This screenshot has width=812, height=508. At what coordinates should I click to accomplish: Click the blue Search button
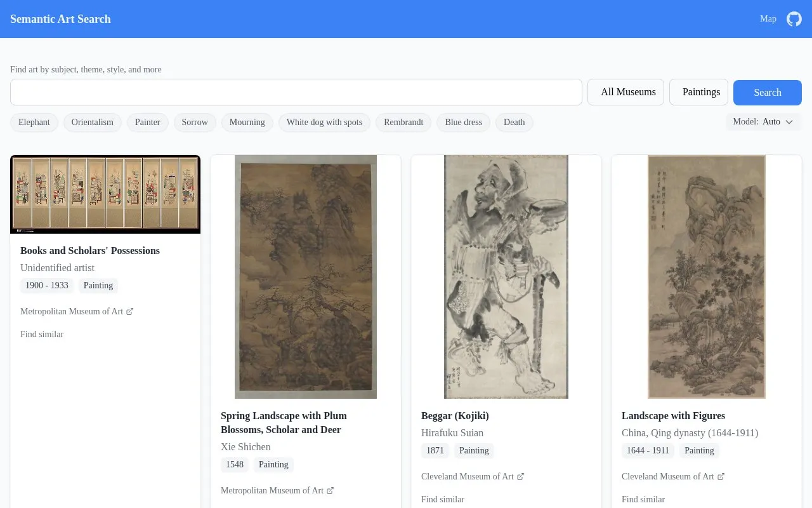pyautogui.click(x=768, y=93)
